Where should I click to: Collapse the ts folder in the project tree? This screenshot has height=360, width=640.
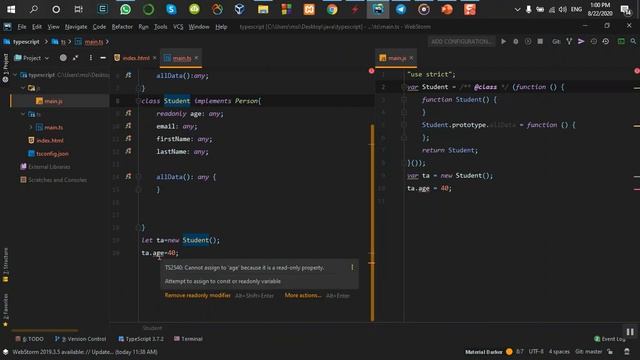[23, 114]
